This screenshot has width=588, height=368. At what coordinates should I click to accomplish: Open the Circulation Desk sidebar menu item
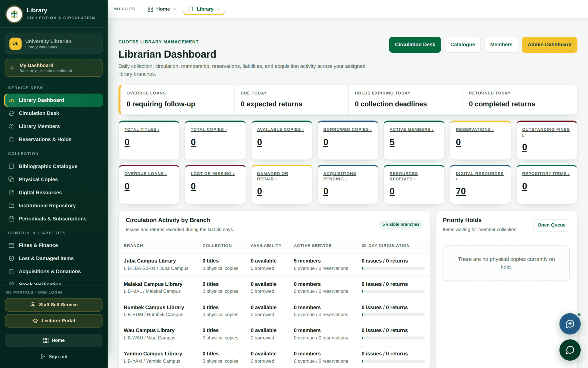[54, 113]
